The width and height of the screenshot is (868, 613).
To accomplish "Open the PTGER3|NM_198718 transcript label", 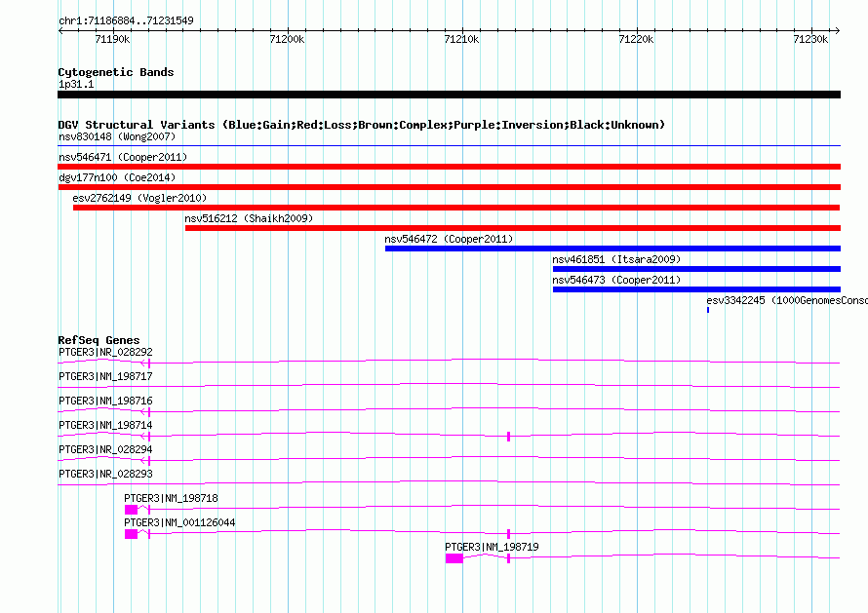I will pos(171,498).
